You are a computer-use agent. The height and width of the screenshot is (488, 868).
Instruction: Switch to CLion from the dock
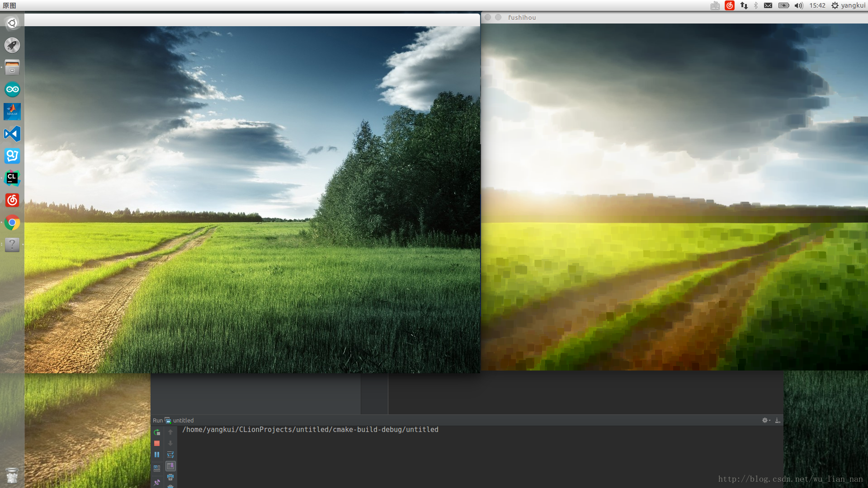[x=12, y=178]
